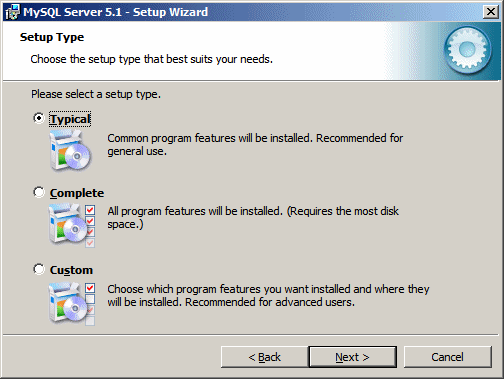This screenshot has height=379, width=504.
Task: Click the unchecked box on the Custom icon
Action: click(90, 299)
